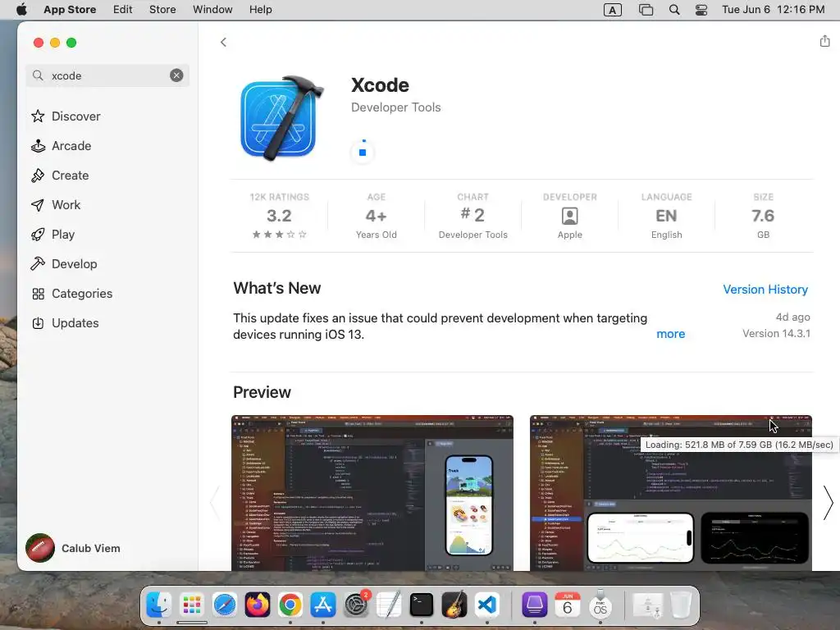The image size is (840, 630).
Task: Open the App Store menu
Action: (70, 9)
